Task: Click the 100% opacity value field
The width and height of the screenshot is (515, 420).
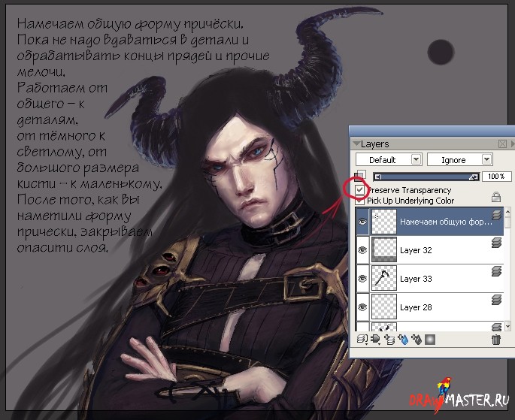Action: tap(496, 177)
